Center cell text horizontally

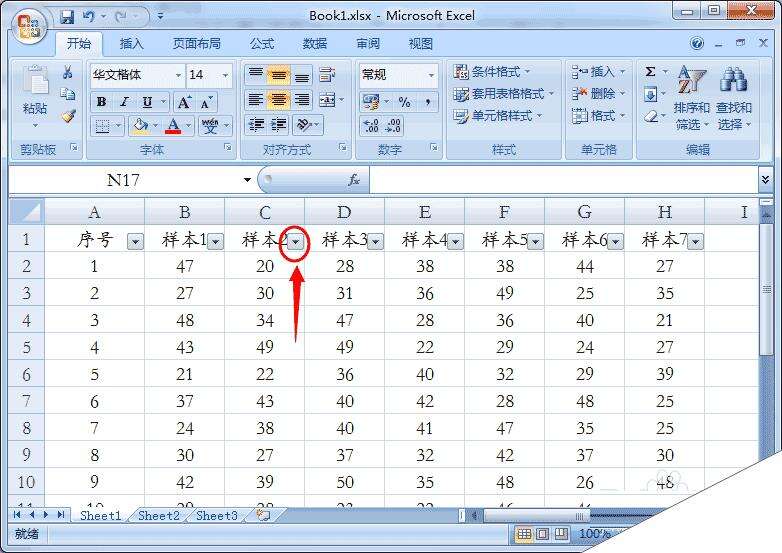279,100
